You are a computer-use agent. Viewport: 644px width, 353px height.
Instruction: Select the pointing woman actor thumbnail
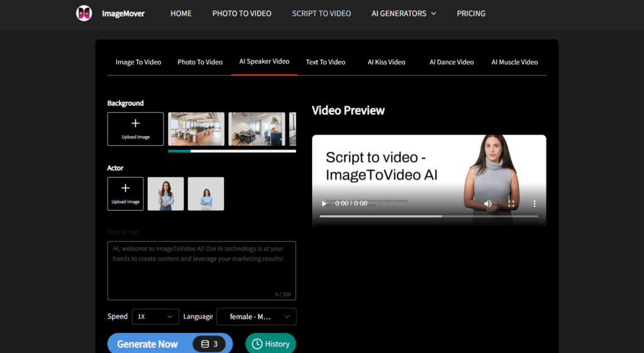pyautogui.click(x=165, y=194)
